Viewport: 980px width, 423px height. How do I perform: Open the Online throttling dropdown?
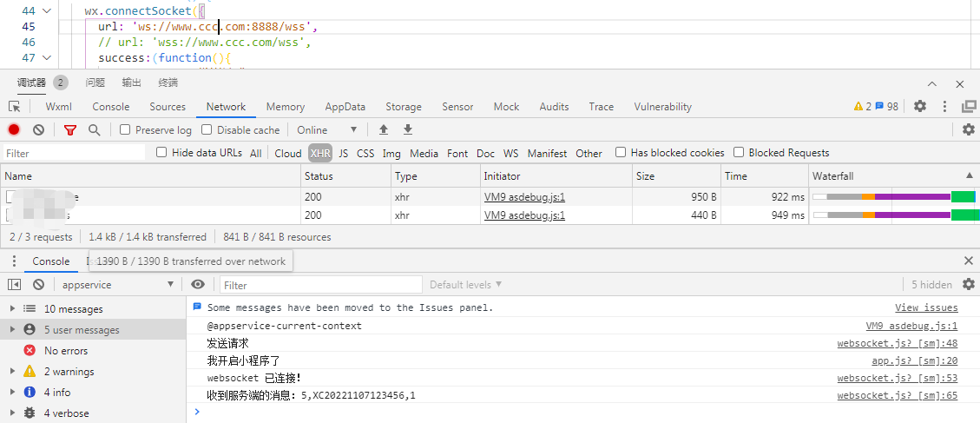tap(327, 130)
